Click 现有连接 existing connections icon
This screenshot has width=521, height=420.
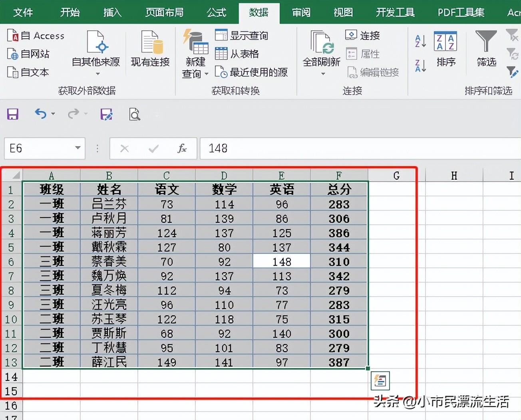tap(150, 48)
